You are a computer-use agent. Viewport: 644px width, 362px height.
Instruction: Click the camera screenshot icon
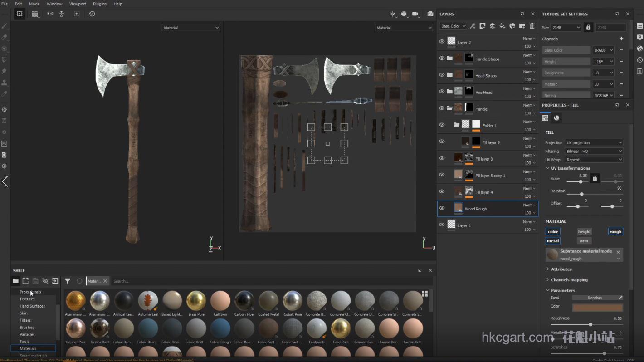(430, 14)
